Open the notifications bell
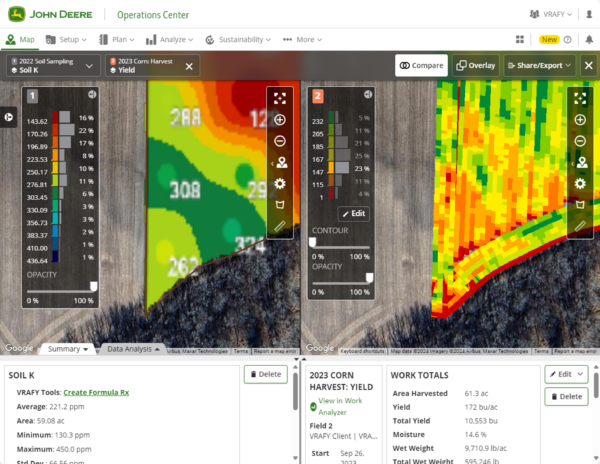600x464 pixels. coord(589,39)
